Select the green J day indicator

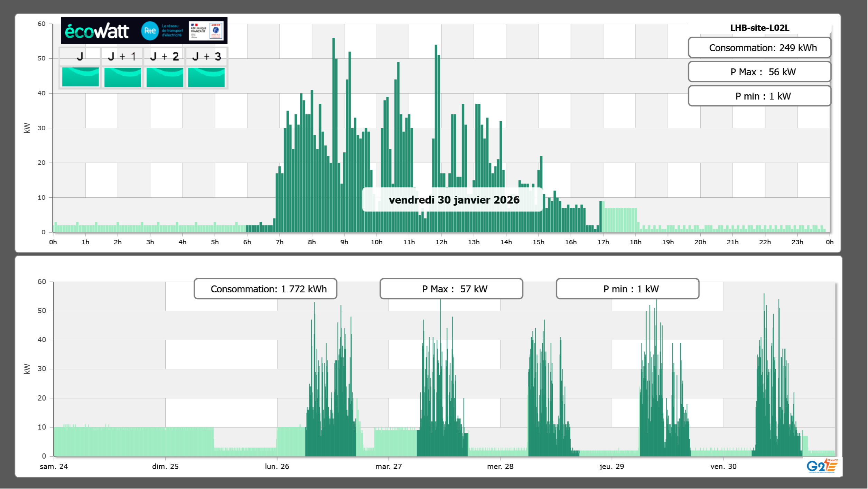(81, 77)
